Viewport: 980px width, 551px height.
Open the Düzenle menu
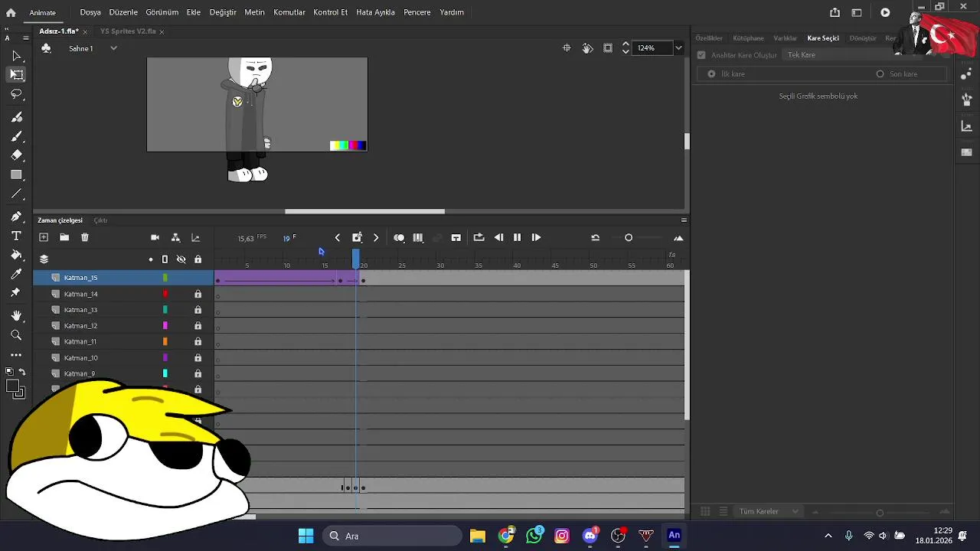click(x=123, y=12)
